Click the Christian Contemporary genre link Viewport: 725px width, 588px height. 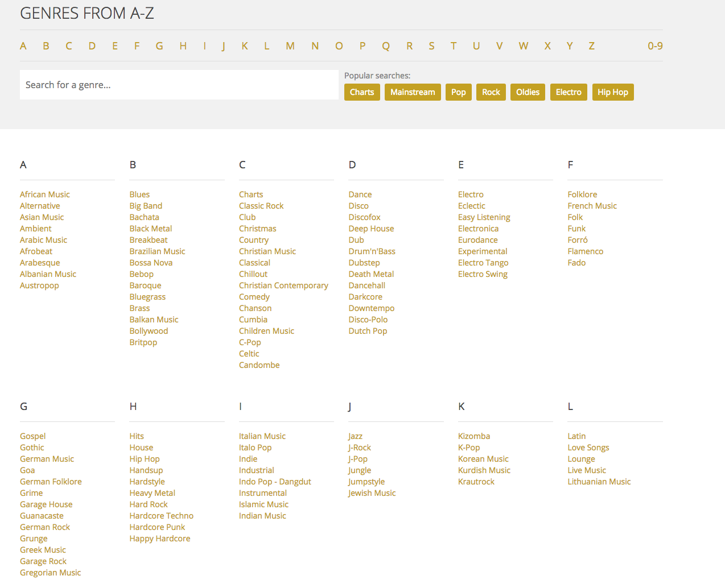[283, 285]
